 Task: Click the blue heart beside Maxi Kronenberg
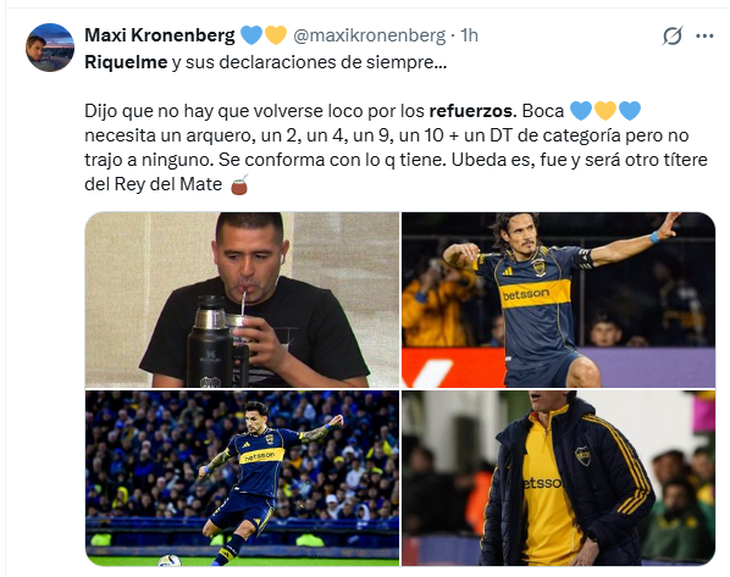252,35
